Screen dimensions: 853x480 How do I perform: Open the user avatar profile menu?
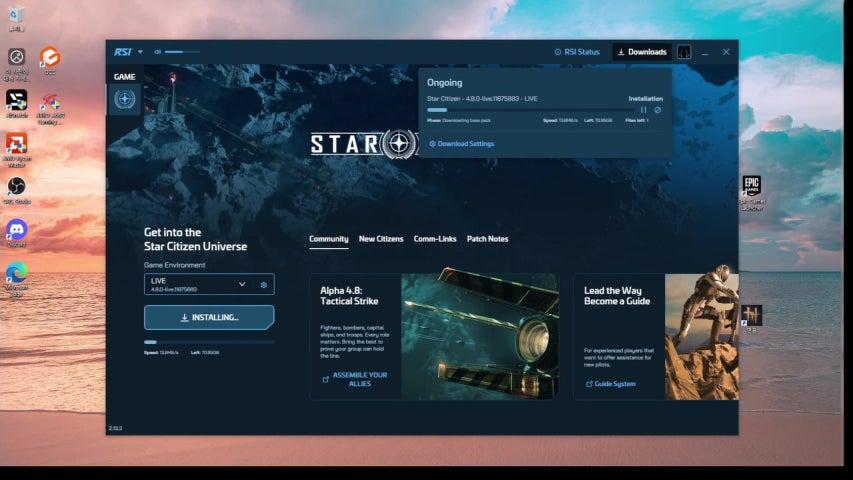pyautogui.click(x=684, y=52)
